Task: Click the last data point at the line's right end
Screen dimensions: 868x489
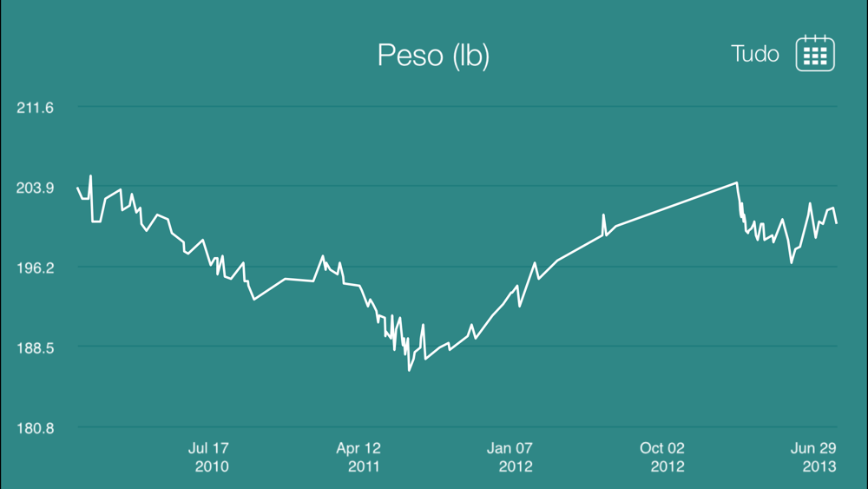Action: pos(837,223)
